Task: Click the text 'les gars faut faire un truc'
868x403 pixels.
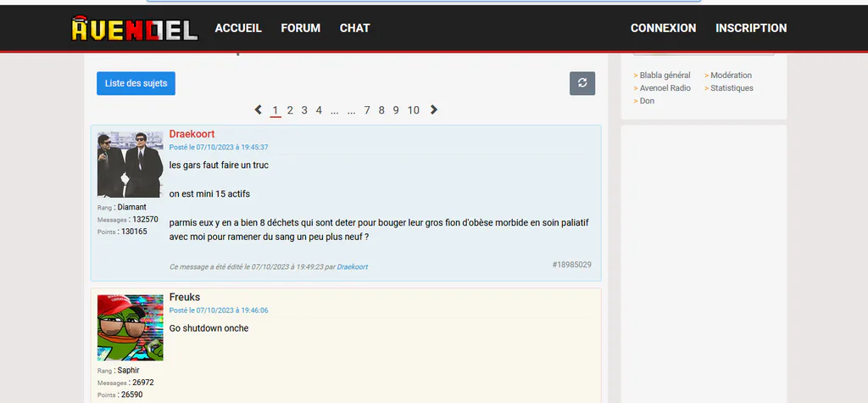Action: tap(219, 165)
